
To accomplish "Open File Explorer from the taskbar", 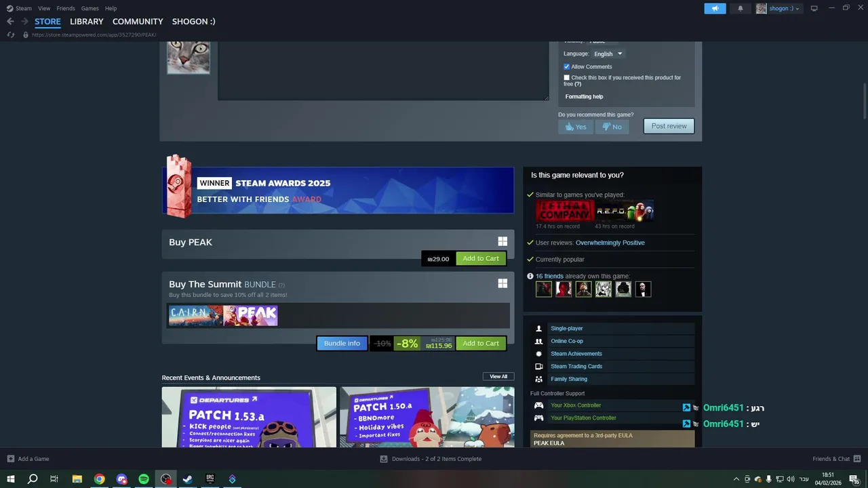I will coord(77,479).
